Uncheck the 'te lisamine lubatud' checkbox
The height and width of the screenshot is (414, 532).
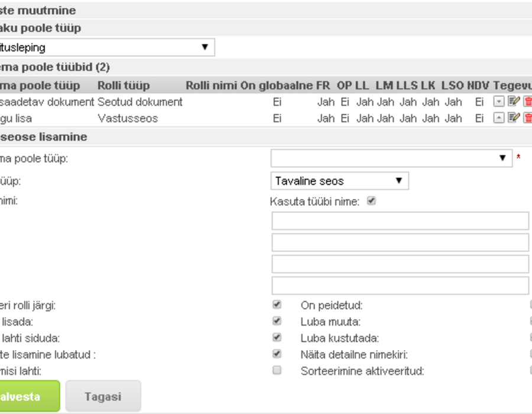click(x=277, y=354)
